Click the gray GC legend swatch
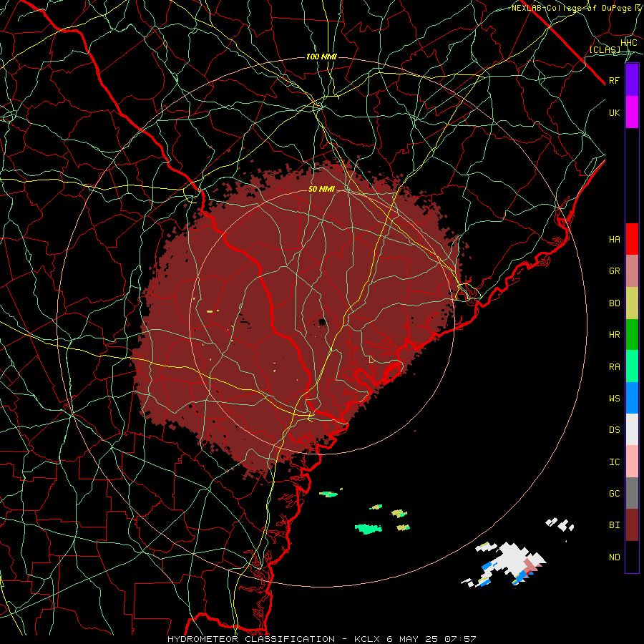This screenshot has height=644, width=644. pyautogui.click(x=632, y=493)
